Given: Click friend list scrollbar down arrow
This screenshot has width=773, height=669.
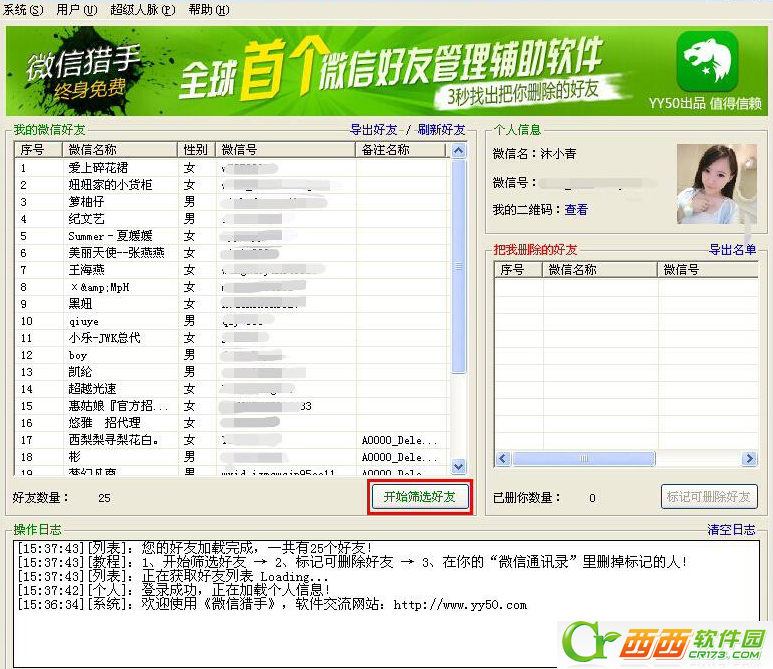Looking at the screenshot, I should [x=458, y=466].
